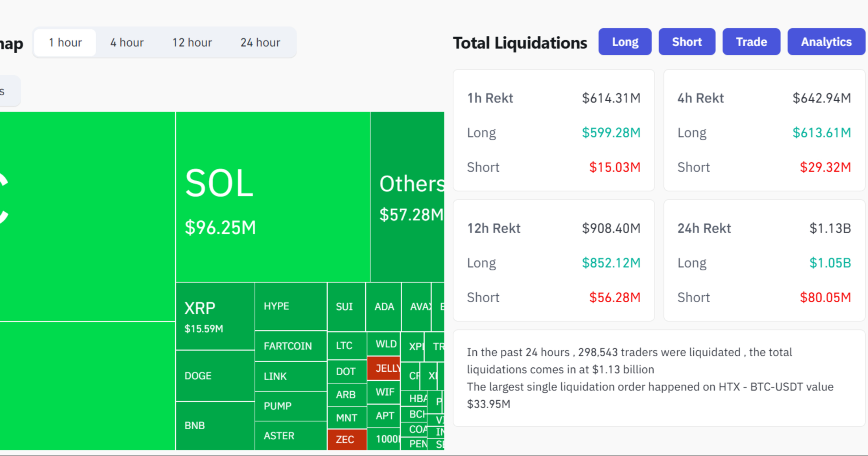Viewport: 868px width, 456px height.
Task: Click the FARTCOIN heatmap tile
Action: click(x=291, y=346)
